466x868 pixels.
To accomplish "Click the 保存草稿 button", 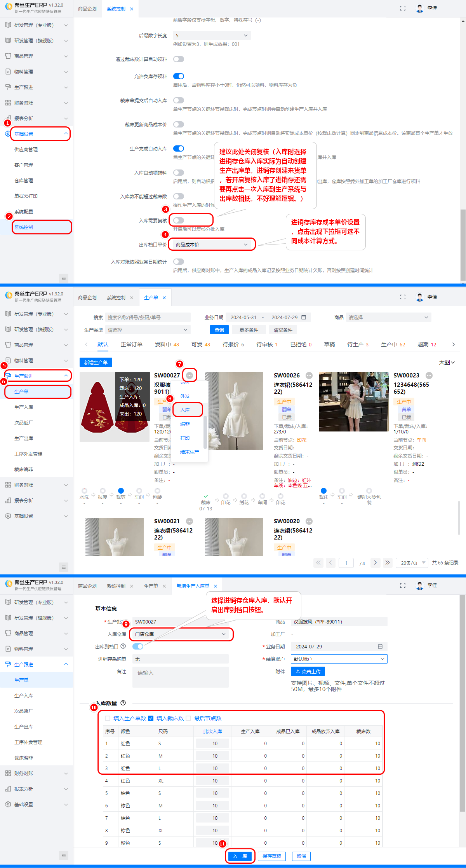I will point(272,856).
